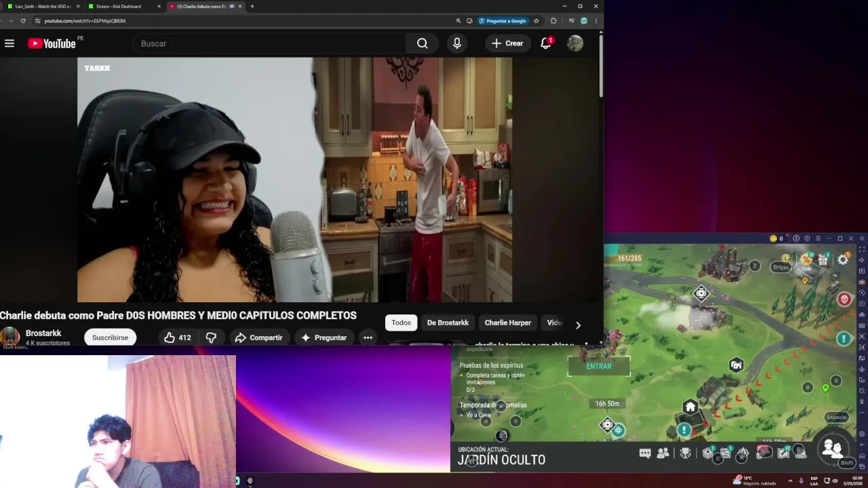Click the Buscar search field
This screenshot has height=488, width=868.
270,43
